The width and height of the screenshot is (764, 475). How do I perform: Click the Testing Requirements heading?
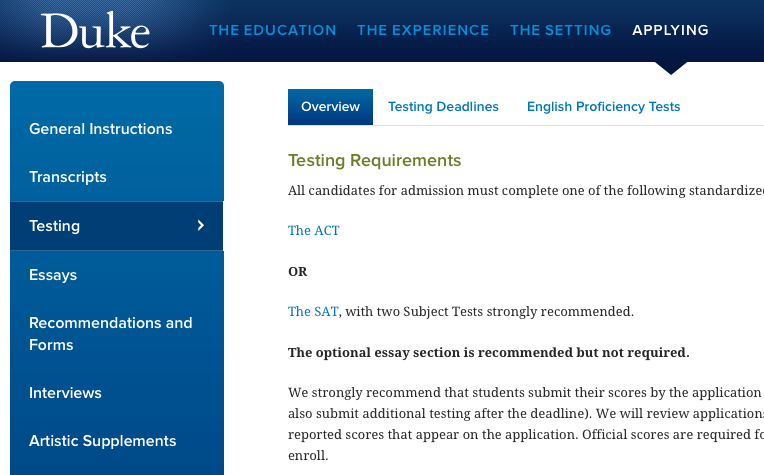[x=375, y=160]
